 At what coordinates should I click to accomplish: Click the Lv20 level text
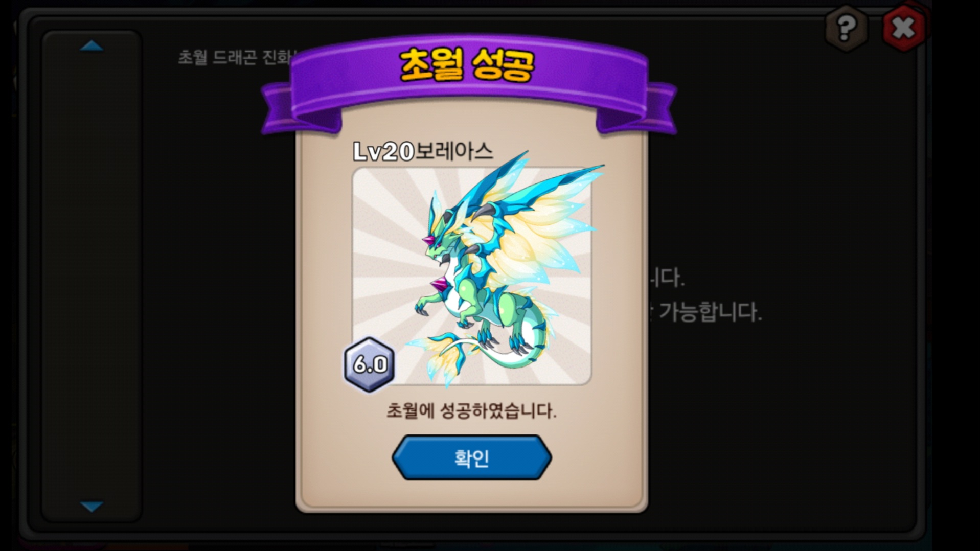[x=383, y=151]
